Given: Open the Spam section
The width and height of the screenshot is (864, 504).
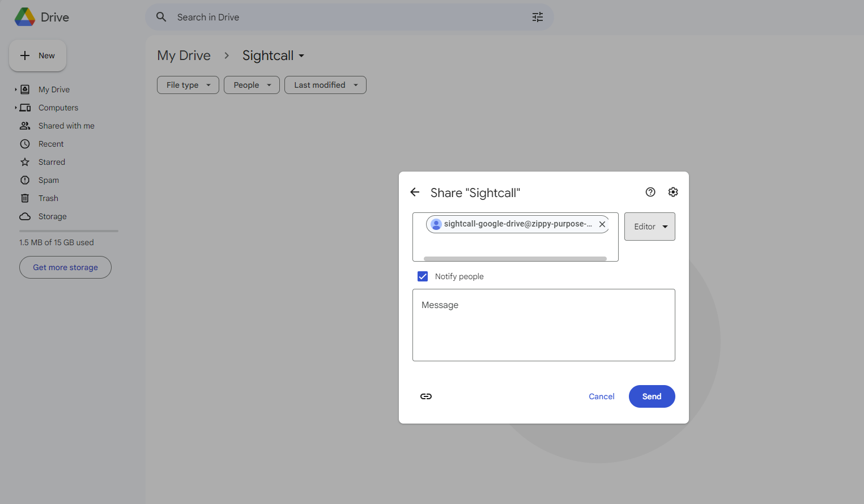Looking at the screenshot, I should pyautogui.click(x=49, y=180).
